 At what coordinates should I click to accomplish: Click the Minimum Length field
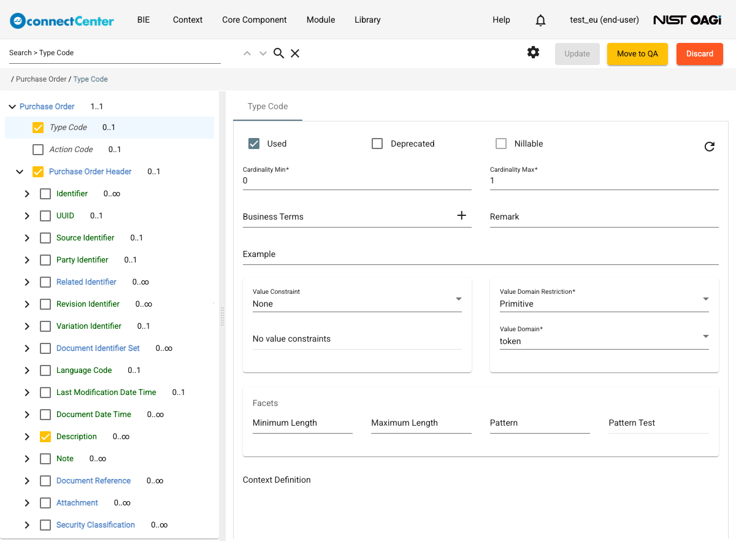[x=302, y=423]
